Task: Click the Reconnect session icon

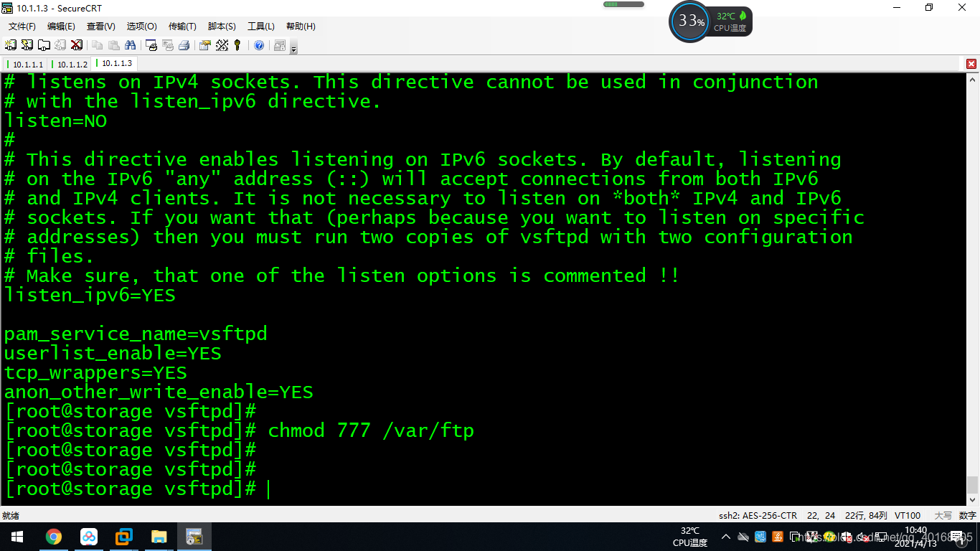Action: (60, 45)
